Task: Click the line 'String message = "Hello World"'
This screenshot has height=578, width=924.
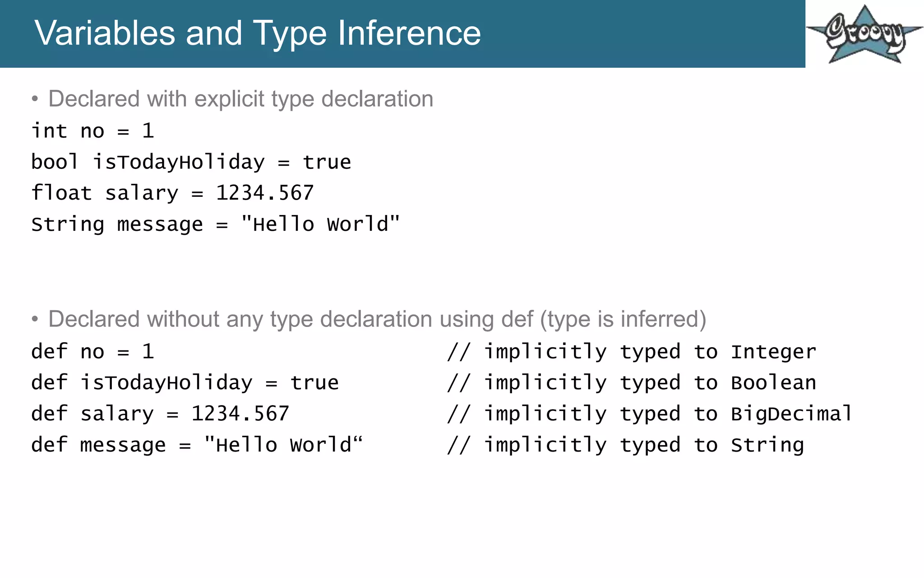Action: pos(216,224)
